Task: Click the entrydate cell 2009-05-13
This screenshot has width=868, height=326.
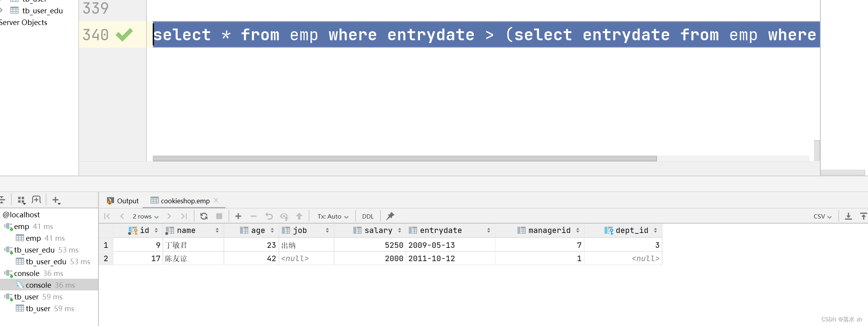Action: point(450,245)
